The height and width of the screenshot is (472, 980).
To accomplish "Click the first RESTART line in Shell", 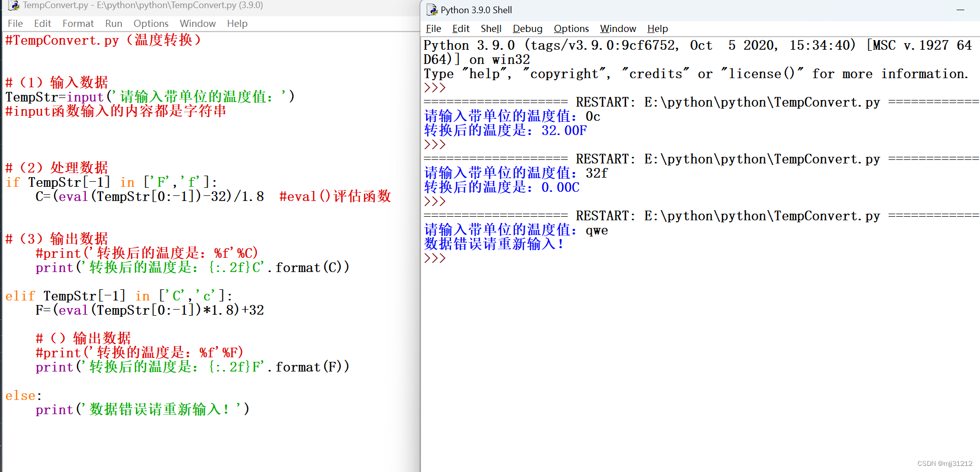I will click(701, 102).
